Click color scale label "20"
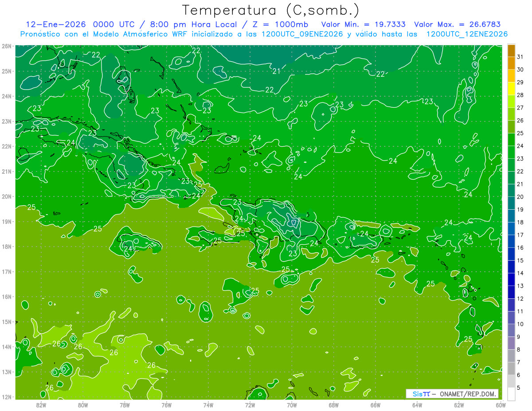 pos(520,197)
